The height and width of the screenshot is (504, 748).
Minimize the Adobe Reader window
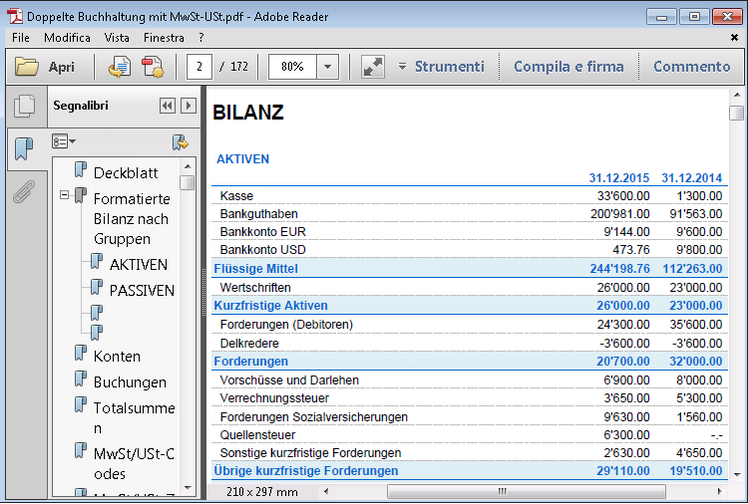point(661,17)
